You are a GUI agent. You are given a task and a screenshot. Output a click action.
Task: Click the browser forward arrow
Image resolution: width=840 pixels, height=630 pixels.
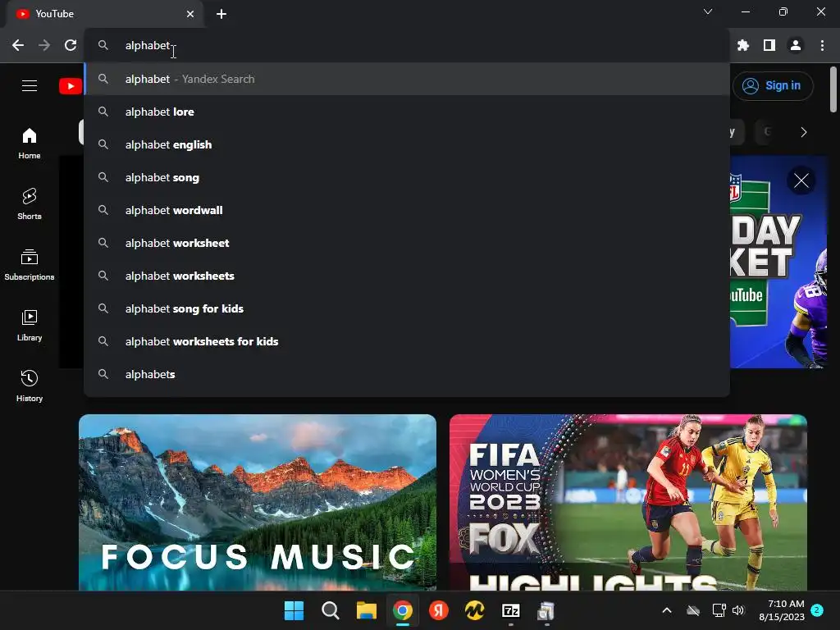pos(44,46)
